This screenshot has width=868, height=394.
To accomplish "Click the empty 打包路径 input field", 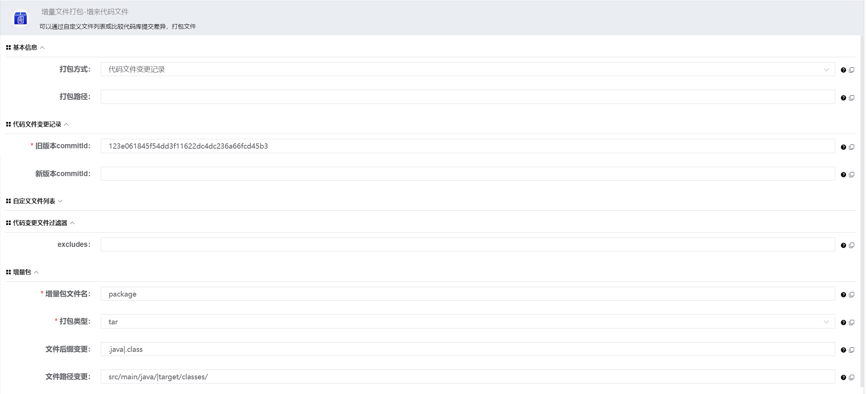I will click(451, 97).
